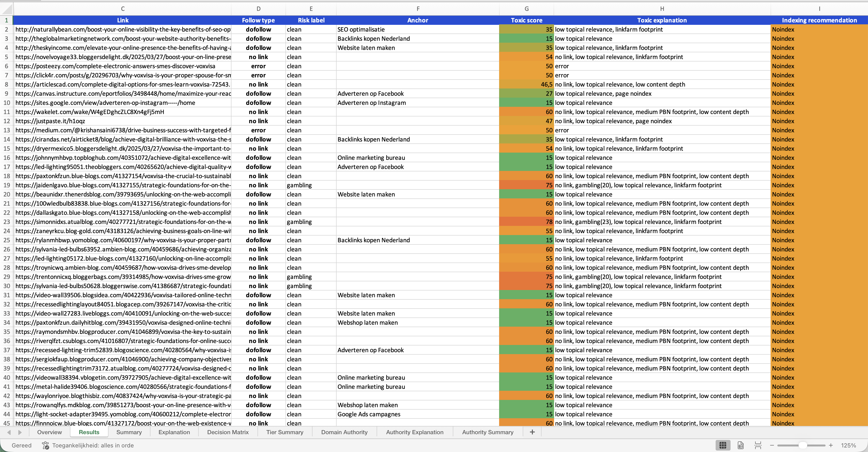Screen dimensions: 868x452
Task: Select row 19 header
Action: click(x=7, y=185)
